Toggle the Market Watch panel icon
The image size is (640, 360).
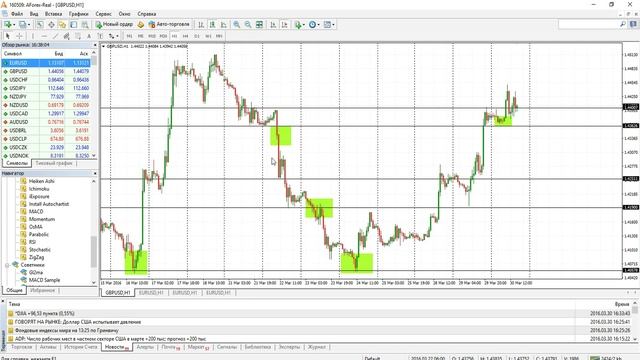40,25
